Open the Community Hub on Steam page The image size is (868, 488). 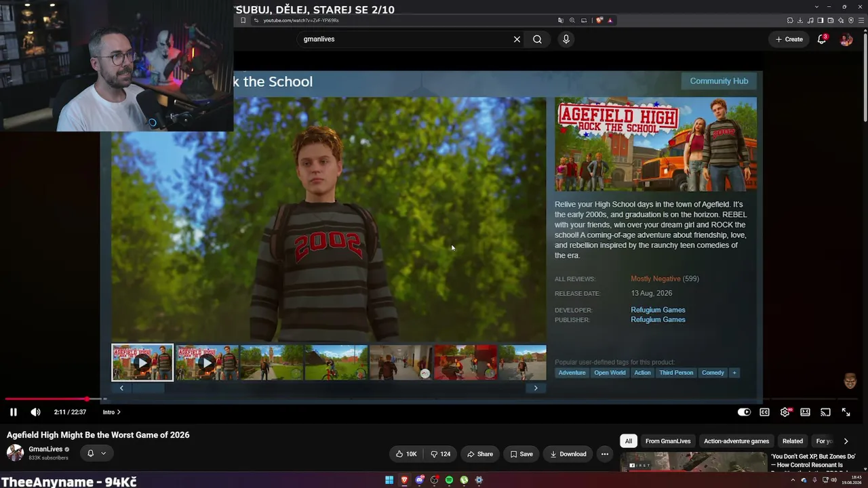[x=719, y=81]
